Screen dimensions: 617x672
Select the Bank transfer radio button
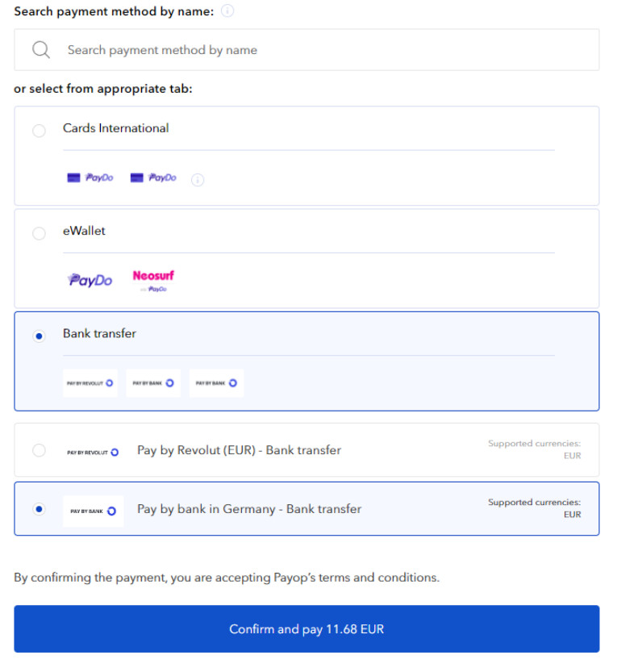click(x=39, y=336)
